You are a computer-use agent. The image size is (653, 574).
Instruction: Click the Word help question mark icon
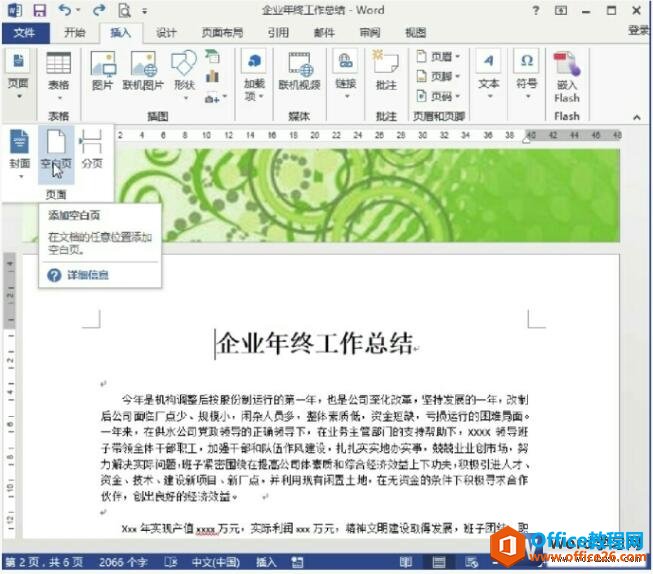(536, 10)
